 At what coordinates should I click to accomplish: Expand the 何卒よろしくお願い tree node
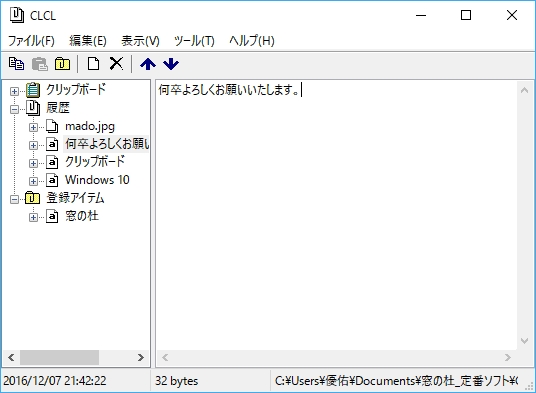(x=33, y=145)
